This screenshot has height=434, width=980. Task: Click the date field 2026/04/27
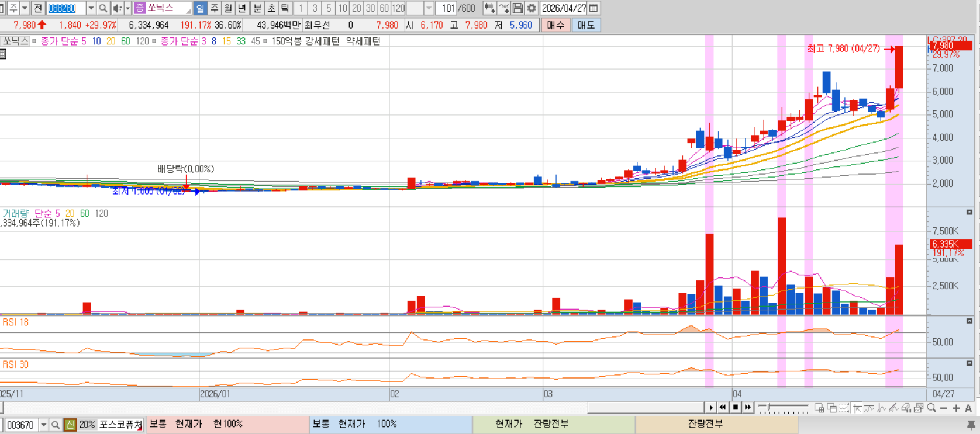tap(564, 8)
